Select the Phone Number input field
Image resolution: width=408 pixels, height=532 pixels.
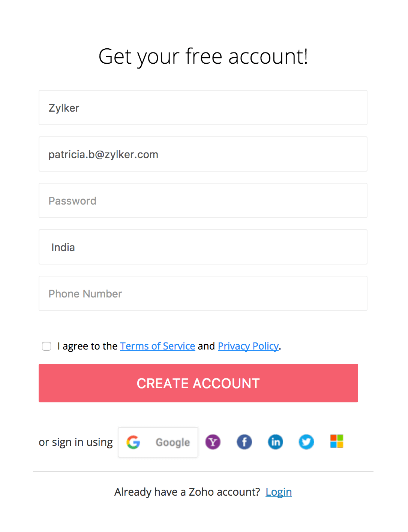[203, 294]
